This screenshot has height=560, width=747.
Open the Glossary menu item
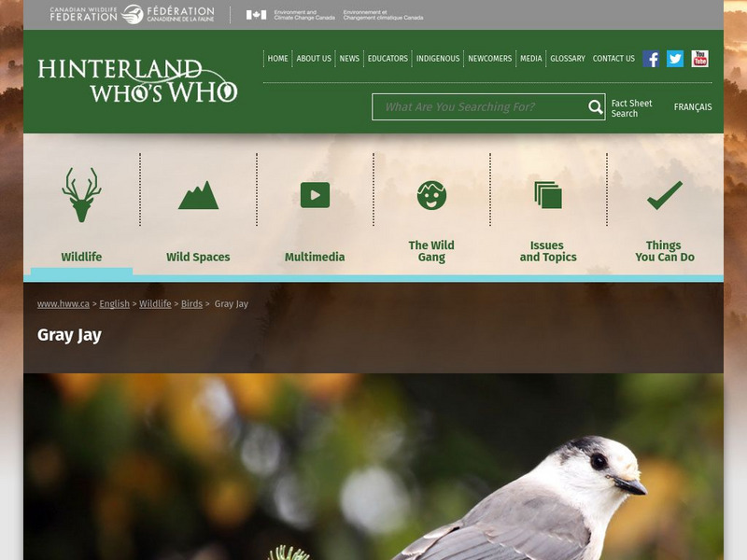(568, 59)
